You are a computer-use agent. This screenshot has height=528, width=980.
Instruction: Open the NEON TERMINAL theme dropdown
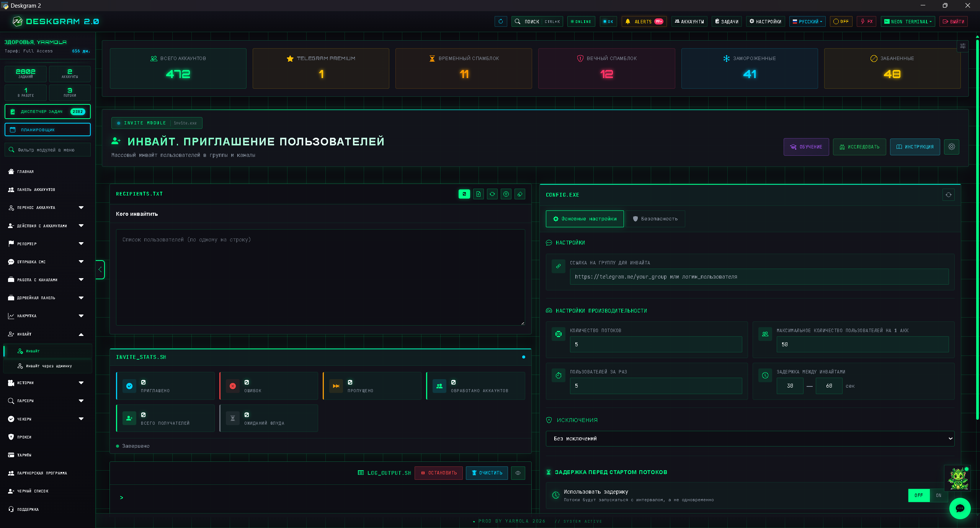coord(908,21)
